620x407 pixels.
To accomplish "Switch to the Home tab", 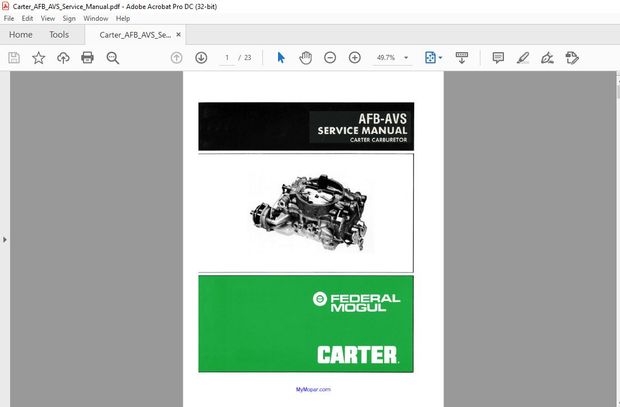I will (21, 35).
